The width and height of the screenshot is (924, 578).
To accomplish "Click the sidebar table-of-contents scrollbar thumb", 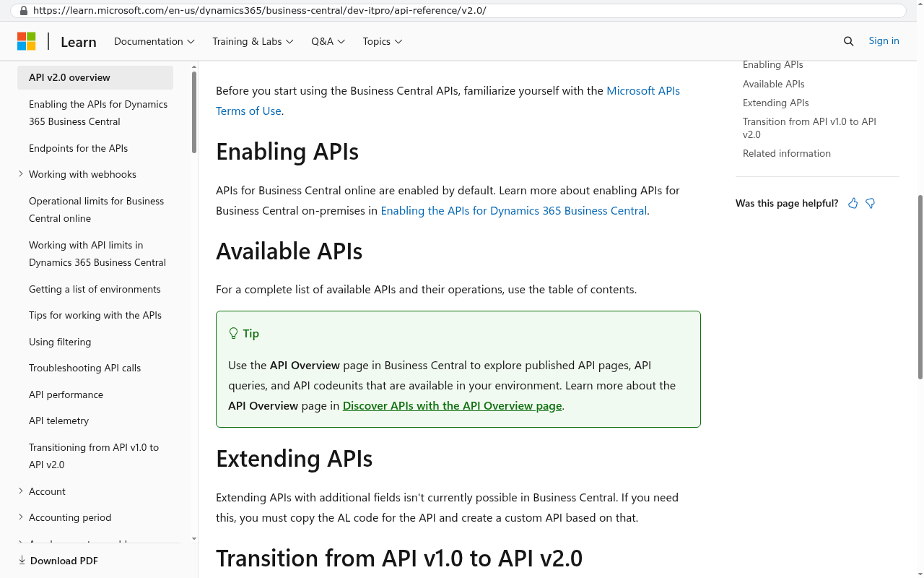I will [194, 112].
